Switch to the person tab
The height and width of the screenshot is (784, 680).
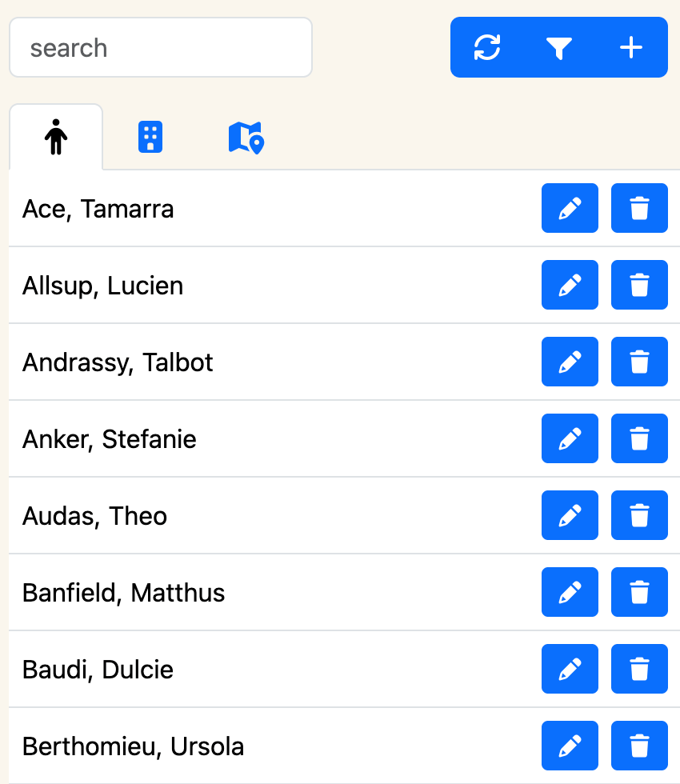56,136
